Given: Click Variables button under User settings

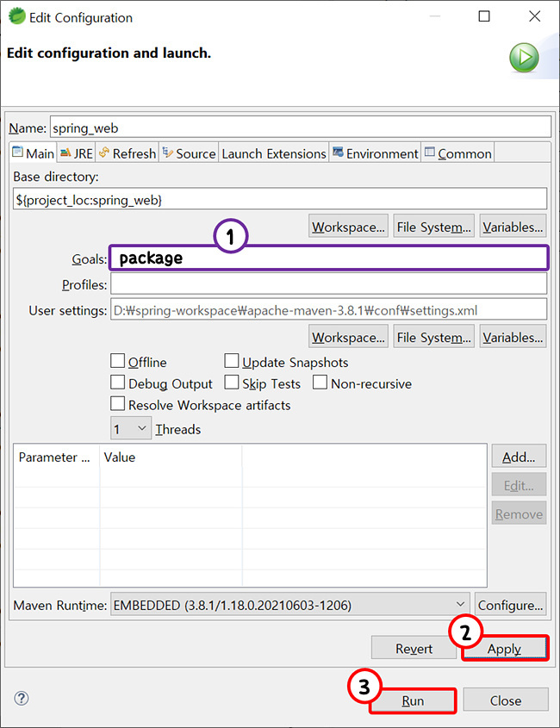Looking at the screenshot, I should point(513,337).
